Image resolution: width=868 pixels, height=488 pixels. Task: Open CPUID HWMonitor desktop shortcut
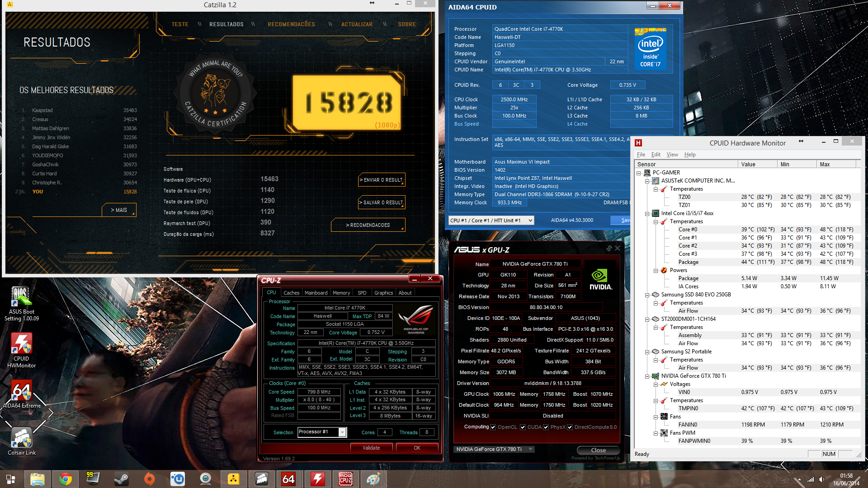click(21, 351)
